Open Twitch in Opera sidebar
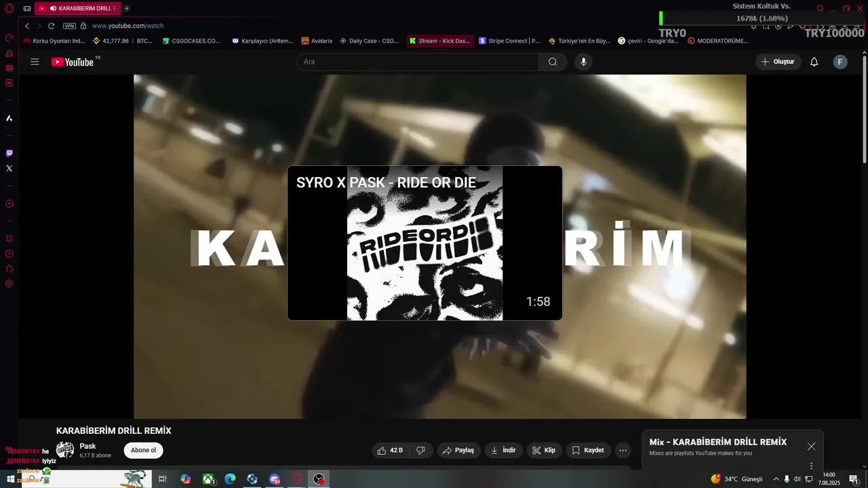Image resolution: width=868 pixels, height=488 pixels. pos(9,153)
